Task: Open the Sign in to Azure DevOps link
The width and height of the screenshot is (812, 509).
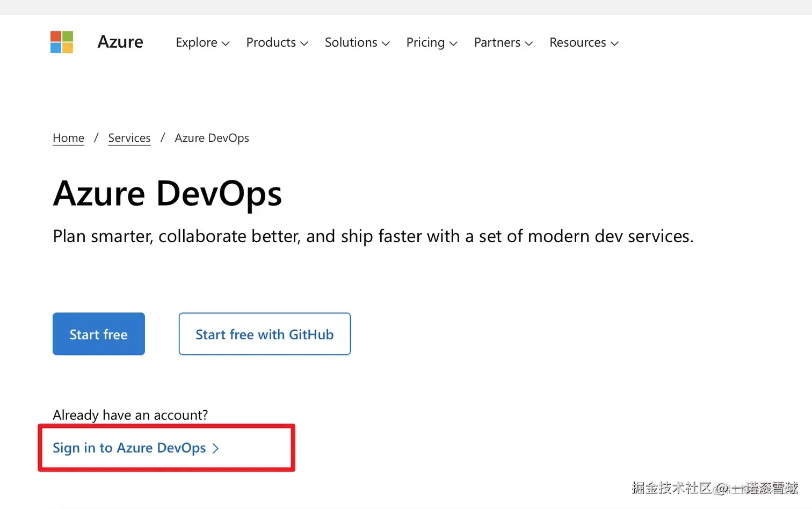Action: [x=129, y=448]
